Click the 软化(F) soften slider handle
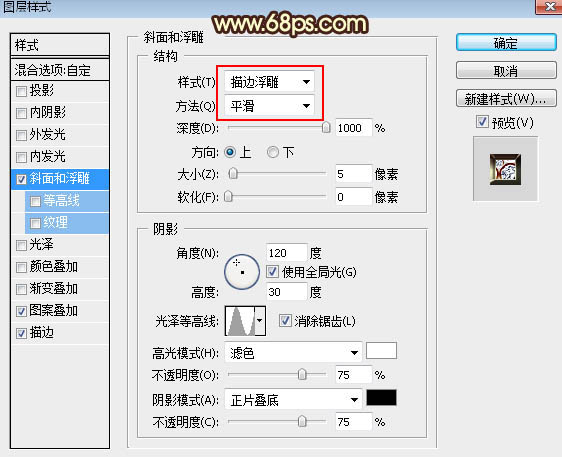The height and width of the screenshot is (457, 562). click(228, 196)
